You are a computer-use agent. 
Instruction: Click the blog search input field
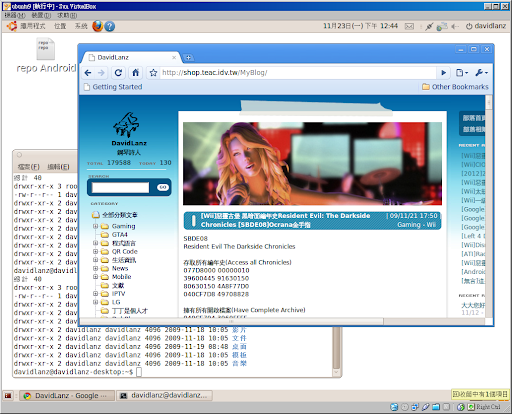tap(120, 187)
